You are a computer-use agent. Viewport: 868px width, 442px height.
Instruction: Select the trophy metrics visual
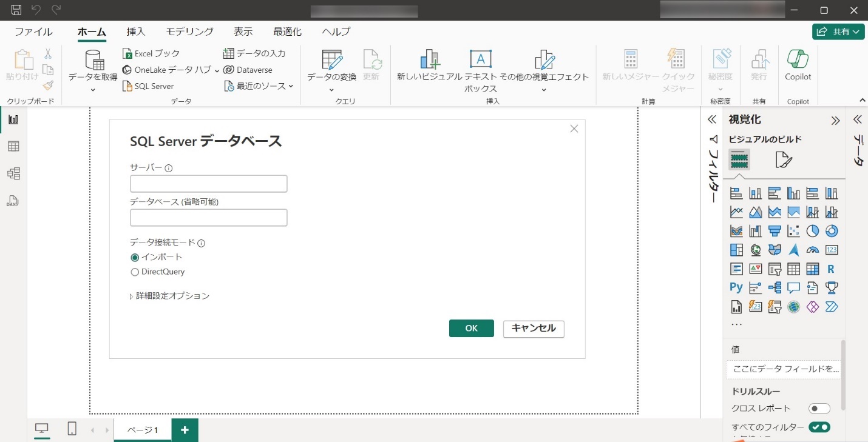(832, 287)
